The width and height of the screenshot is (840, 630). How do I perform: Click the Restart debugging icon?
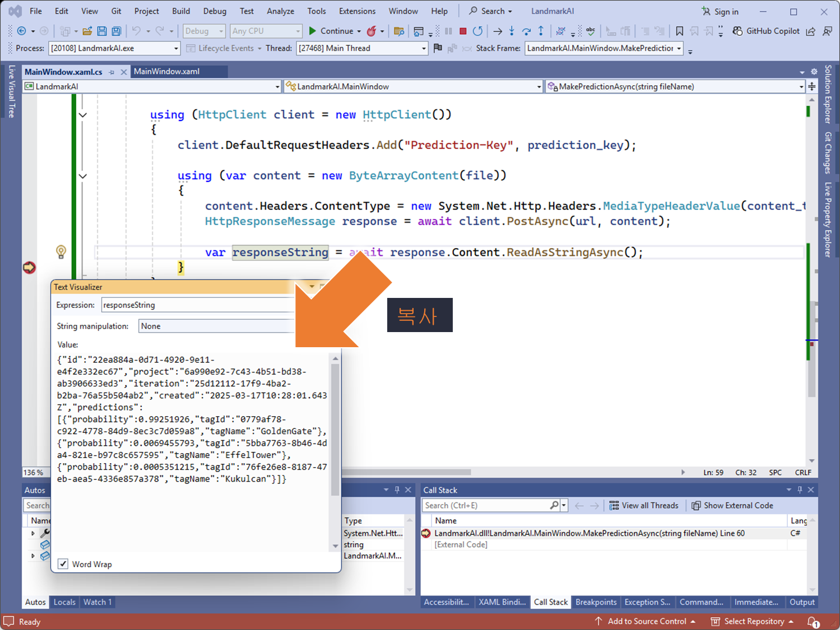point(477,31)
